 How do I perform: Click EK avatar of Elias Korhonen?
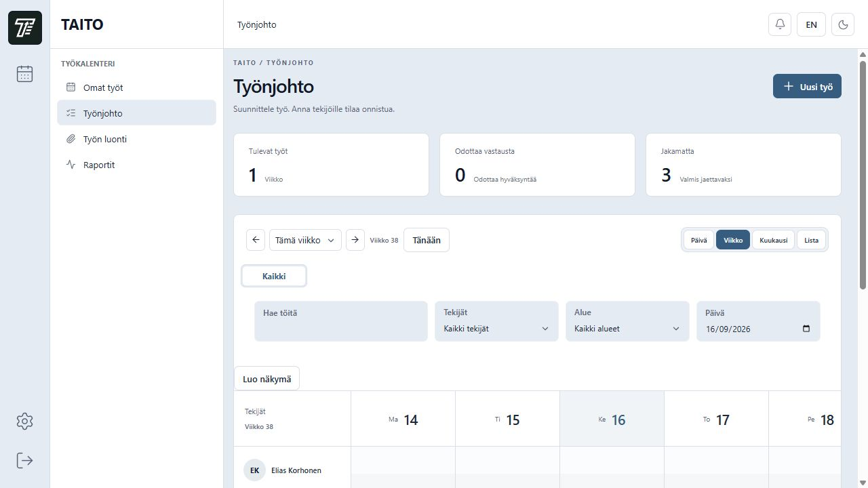(x=254, y=470)
